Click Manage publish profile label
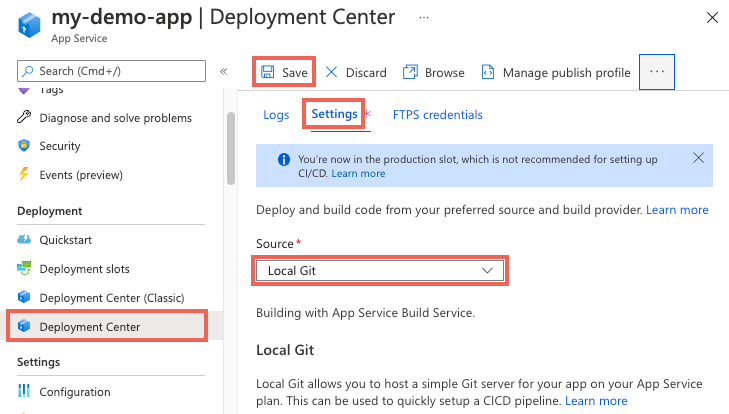The height and width of the screenshot is (414, 729). (566, 73)
